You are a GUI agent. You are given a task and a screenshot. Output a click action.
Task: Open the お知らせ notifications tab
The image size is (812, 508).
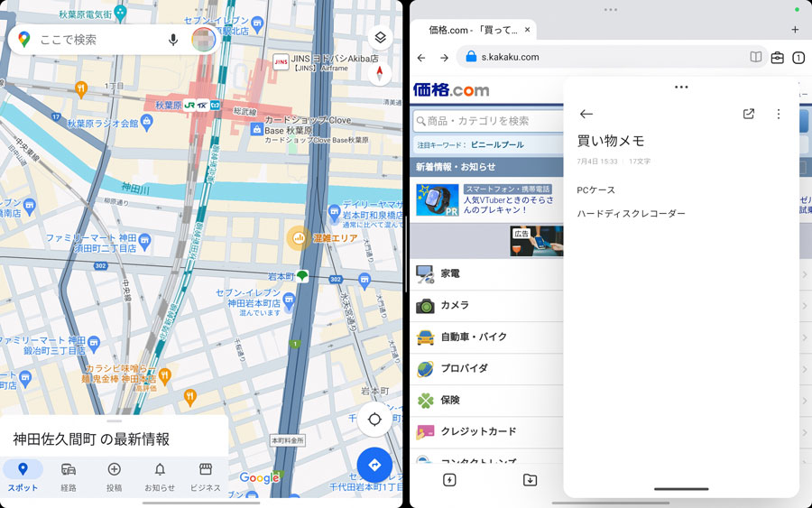point(160,476)
